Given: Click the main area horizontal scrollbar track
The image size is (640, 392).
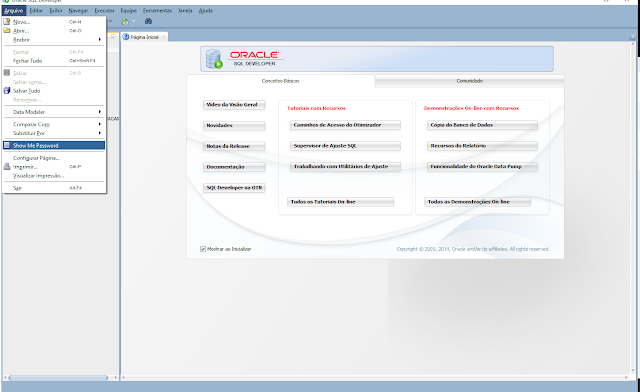Looking at the screenshot, I should click(x=374, y=378).
